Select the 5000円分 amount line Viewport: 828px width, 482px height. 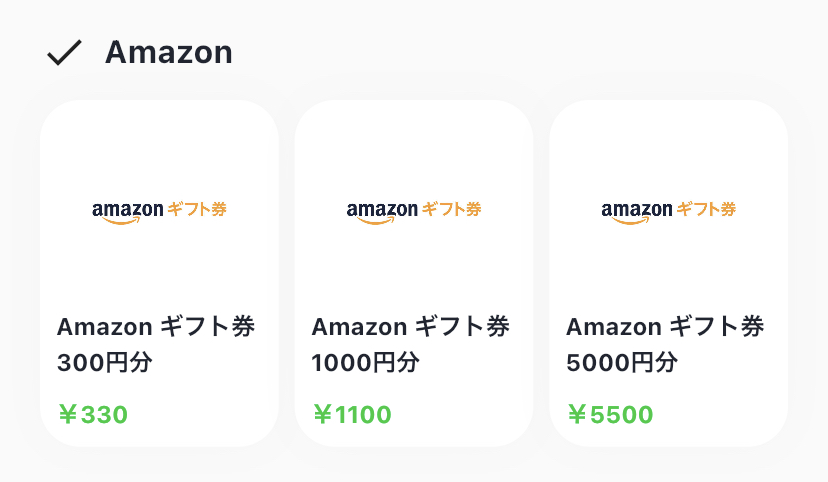click(x=622, y=363)
